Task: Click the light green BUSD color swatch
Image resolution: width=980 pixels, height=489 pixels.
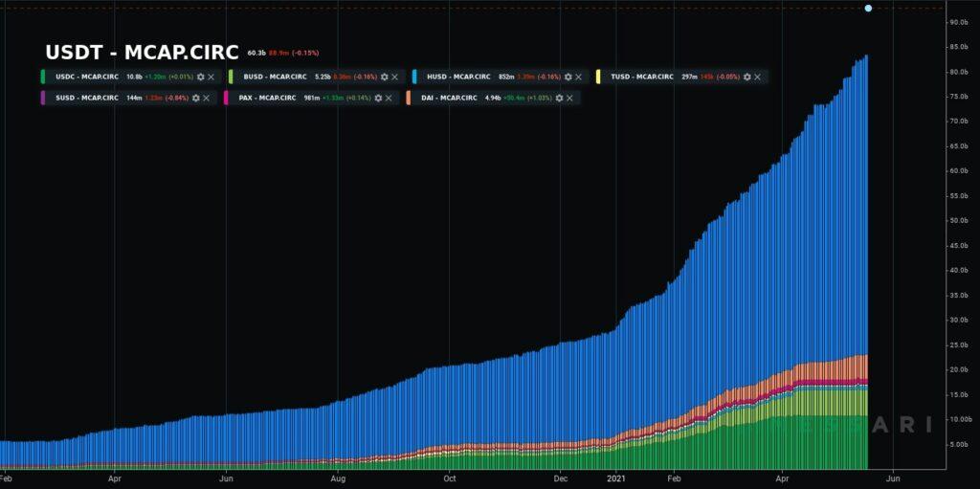Action: click(x=231, y=77)
